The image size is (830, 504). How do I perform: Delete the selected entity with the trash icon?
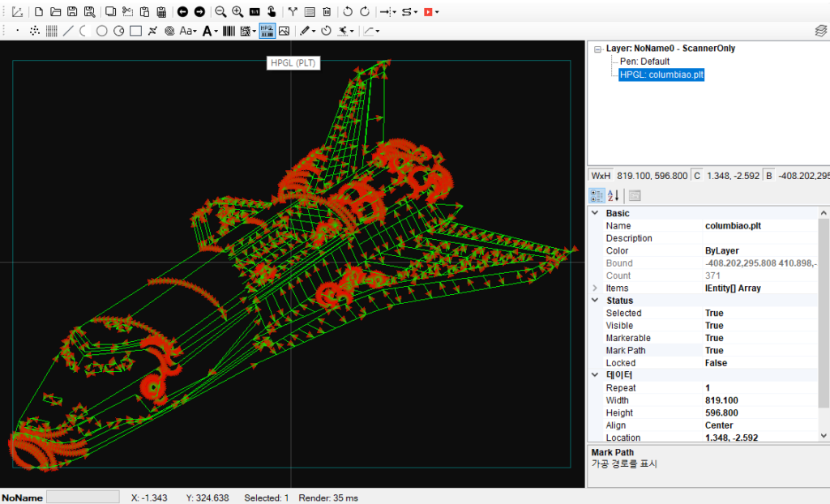click(327, 11)
